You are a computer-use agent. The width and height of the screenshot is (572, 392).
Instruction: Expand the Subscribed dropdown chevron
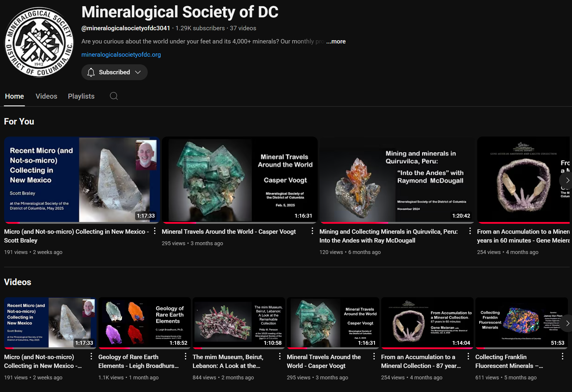coord(138,72)
